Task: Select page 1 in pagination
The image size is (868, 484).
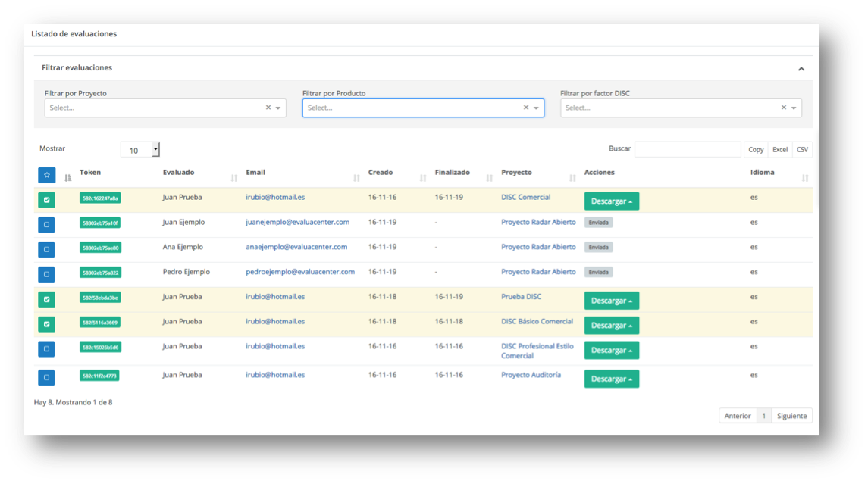Action: tap(764, 416)
